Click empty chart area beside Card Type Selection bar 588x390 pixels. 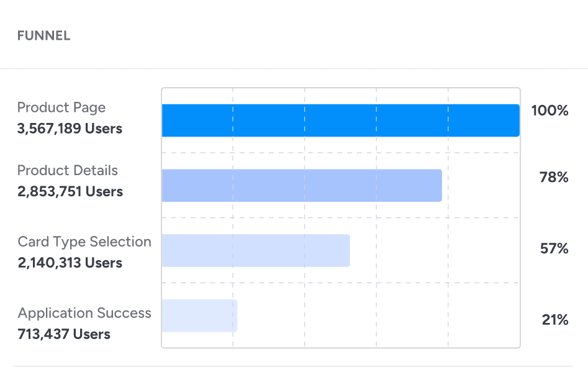click(435, 250)
